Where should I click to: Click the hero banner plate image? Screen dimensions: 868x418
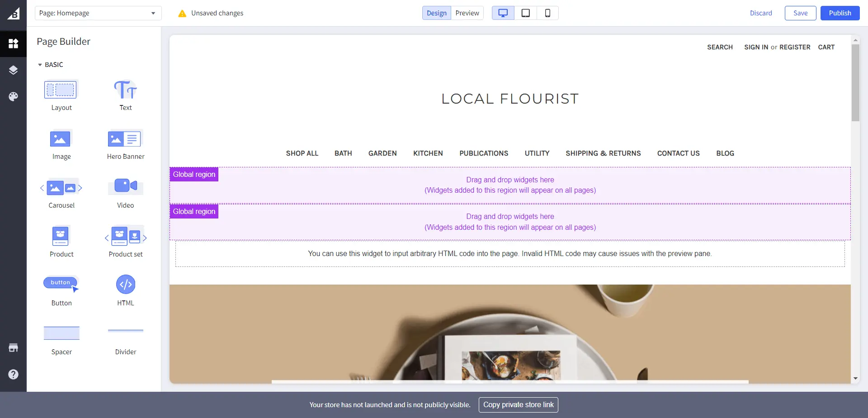point(510,334)
